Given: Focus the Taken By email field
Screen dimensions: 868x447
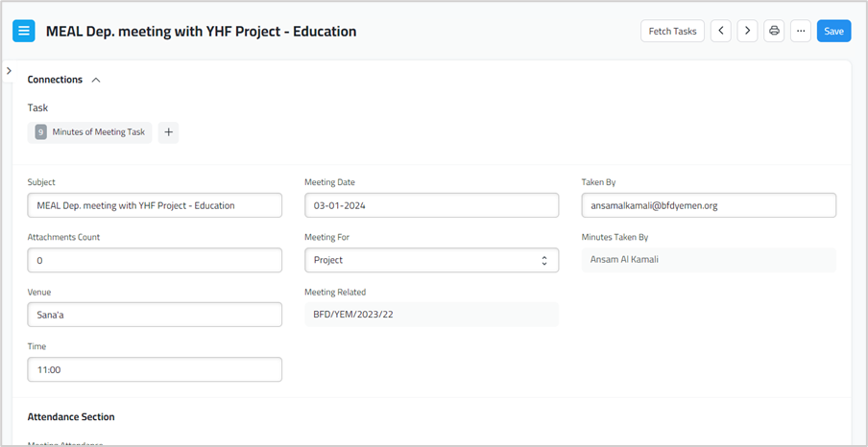Looking at the screenshot, I should tap(708, 205).
